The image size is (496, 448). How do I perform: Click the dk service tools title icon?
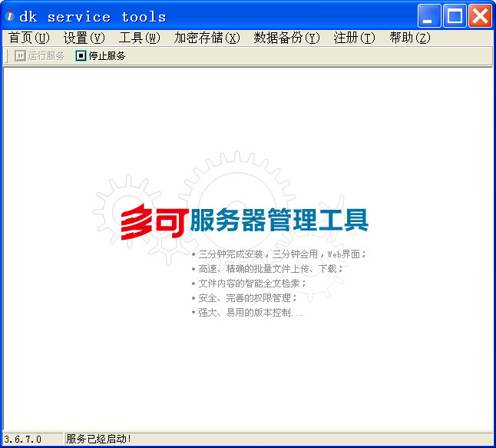click(10, 16)
